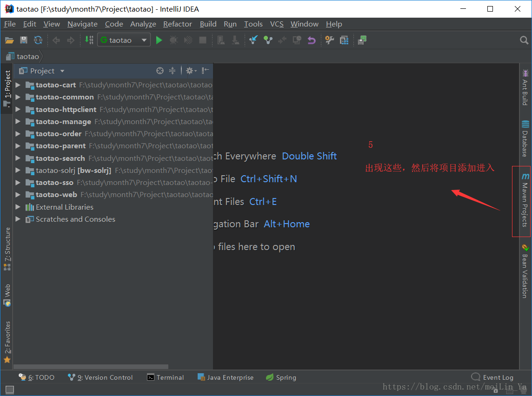
Task: Toggle the 2: Favorites side tab
Action: click(7, 342)
